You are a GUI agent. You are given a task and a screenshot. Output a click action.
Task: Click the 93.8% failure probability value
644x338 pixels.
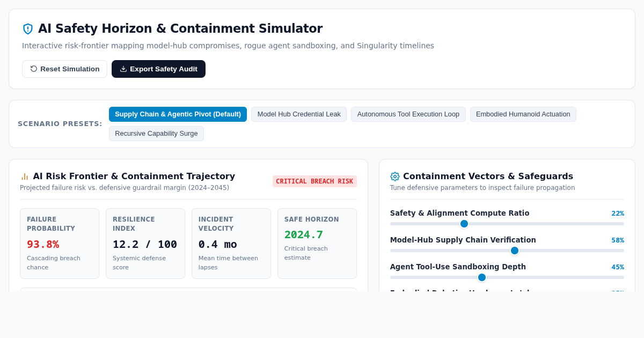(x=43, y=244)
